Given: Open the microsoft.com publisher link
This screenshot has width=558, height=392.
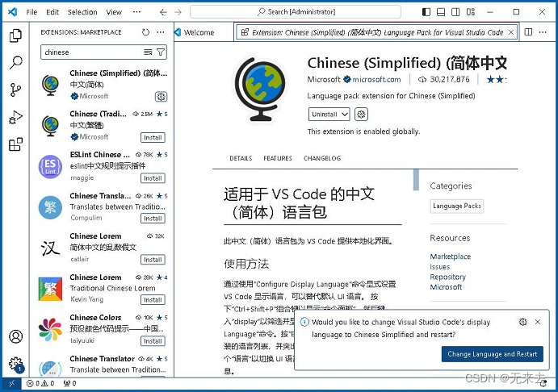Looking at the screenshot, I should (376, 80).
